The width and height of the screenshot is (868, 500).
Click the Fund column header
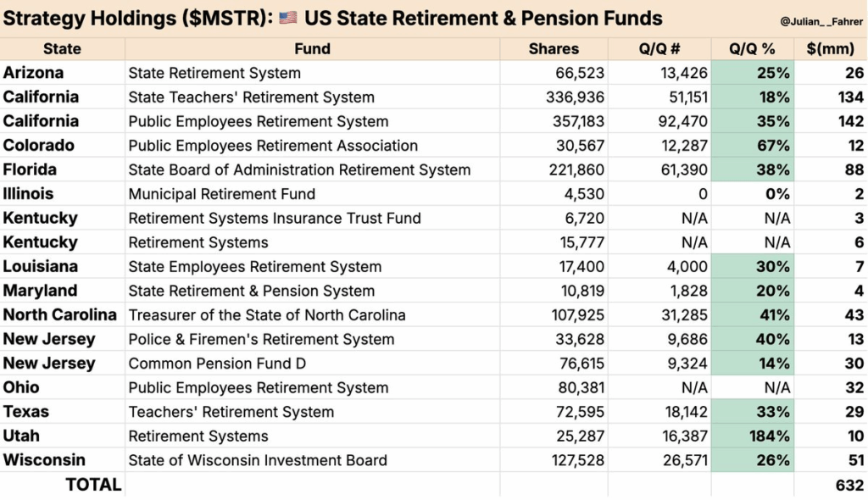tap(312, 49)
